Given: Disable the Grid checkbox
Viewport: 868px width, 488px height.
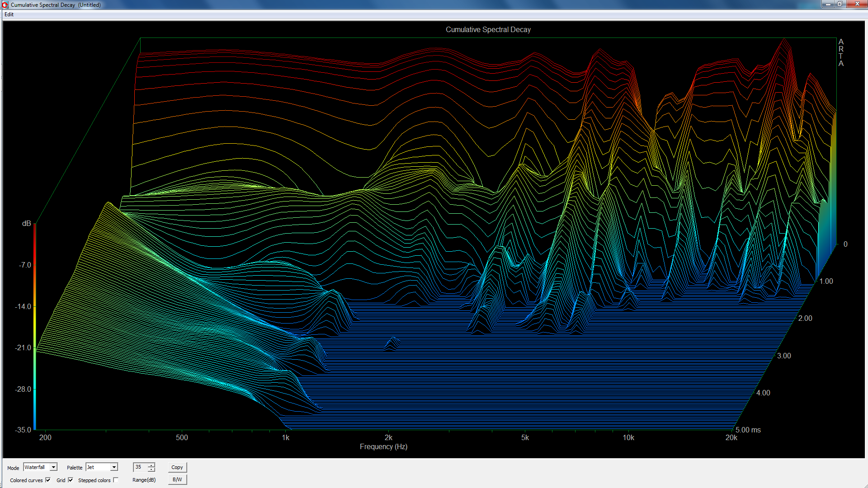Looking at the screenshot, I should click(71, 480).
